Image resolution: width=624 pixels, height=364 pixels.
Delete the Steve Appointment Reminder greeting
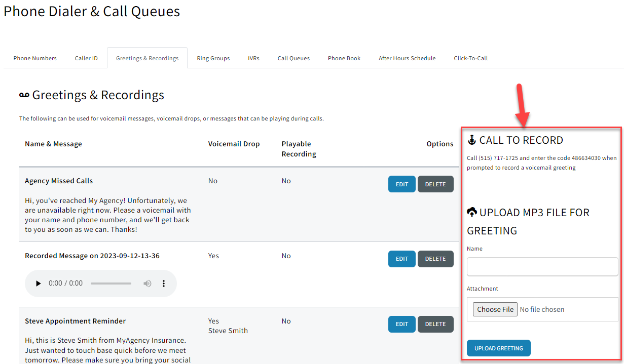point(435,324)
